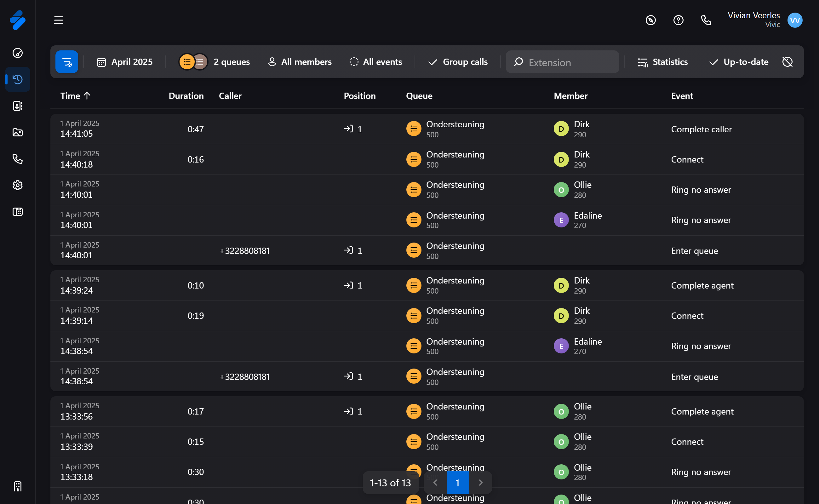Open the hamburger menu icon
Screen dimensions: 819x504
tap(59, 20)
